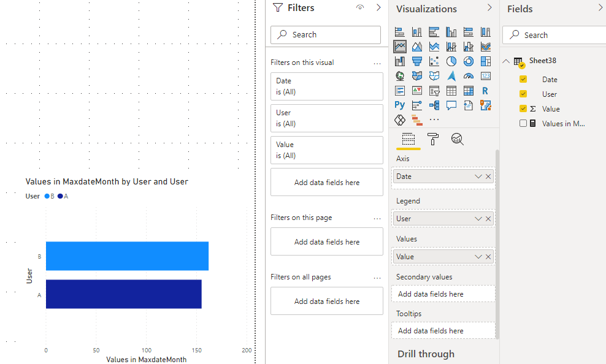Select the Area chart visual
Image resolution: width=606 pixels, height=364 pixels.
416,47
